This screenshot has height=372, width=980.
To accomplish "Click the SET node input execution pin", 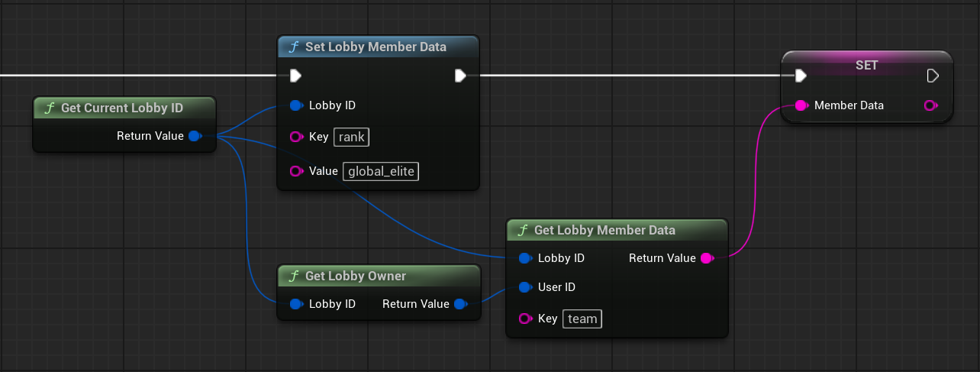I will click(800, 76).
